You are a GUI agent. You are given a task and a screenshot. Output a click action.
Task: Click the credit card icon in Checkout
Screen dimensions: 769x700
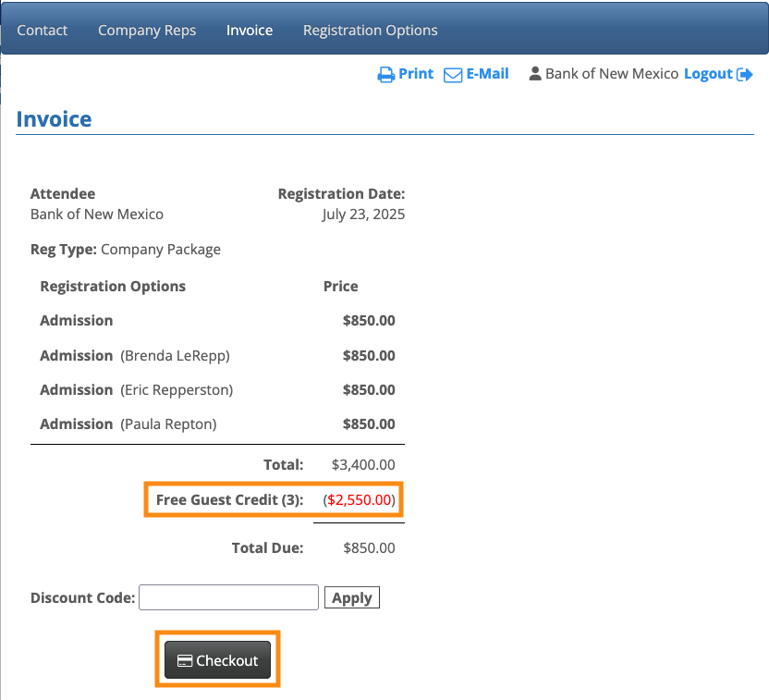[x=185, y=661]
